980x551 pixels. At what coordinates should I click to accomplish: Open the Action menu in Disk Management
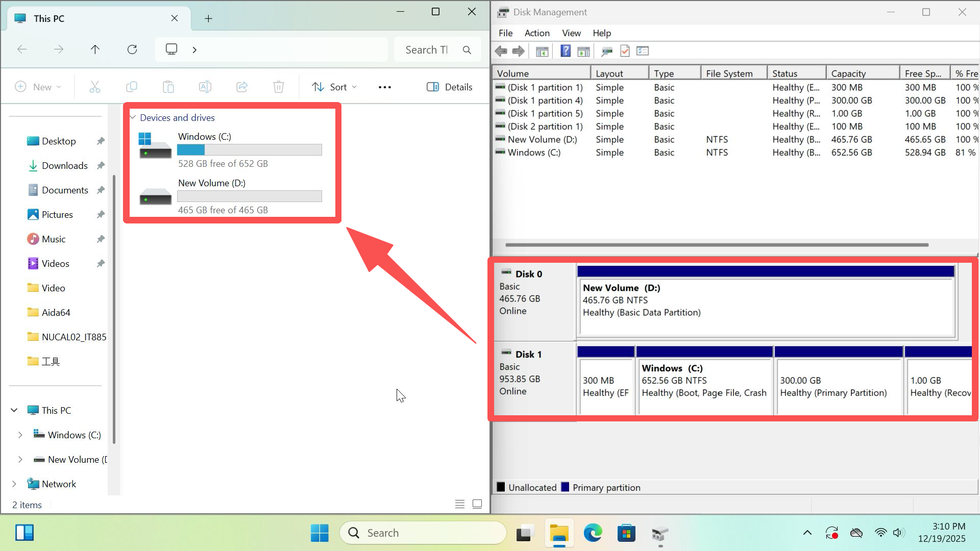pyautogui.click(x=537, y=33)
